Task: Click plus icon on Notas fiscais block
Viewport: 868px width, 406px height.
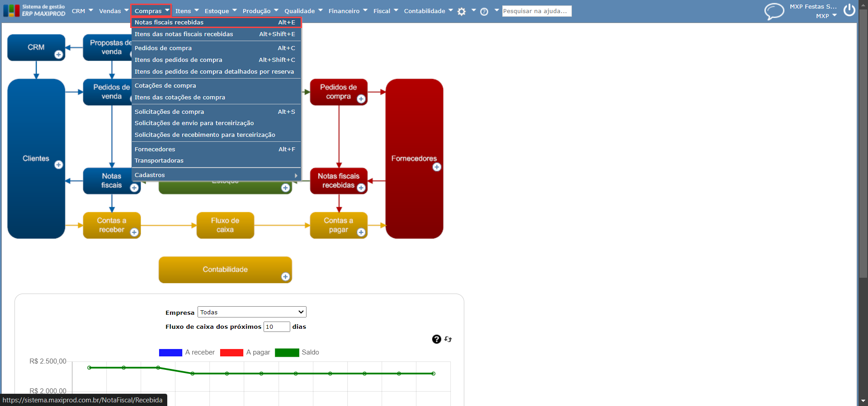Action: pyautogui.click(x=134, y=188)
